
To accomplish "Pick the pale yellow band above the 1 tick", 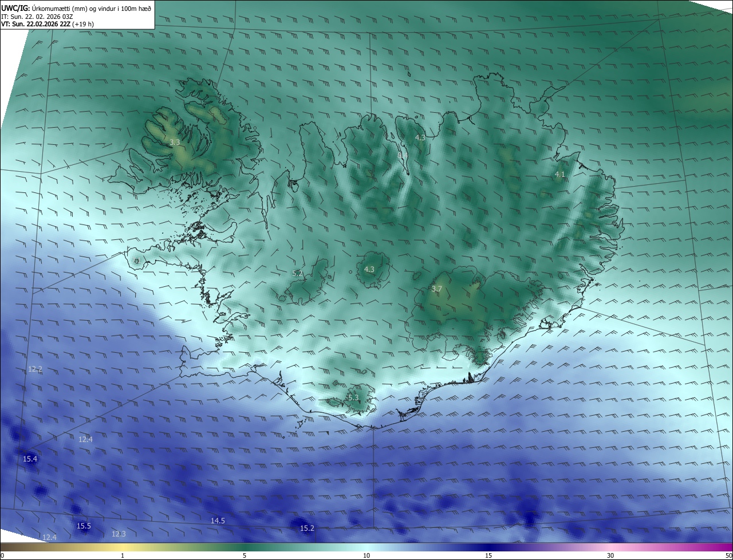I will tap(123, 547).
